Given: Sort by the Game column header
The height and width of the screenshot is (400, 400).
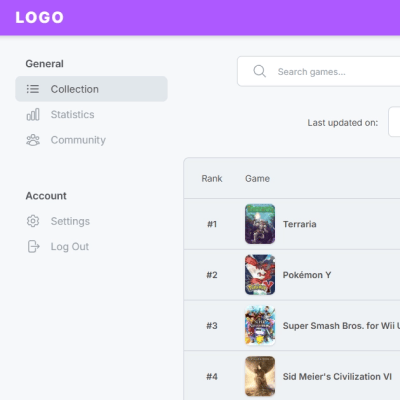Looking at the screenshot, I should [257, 179].
